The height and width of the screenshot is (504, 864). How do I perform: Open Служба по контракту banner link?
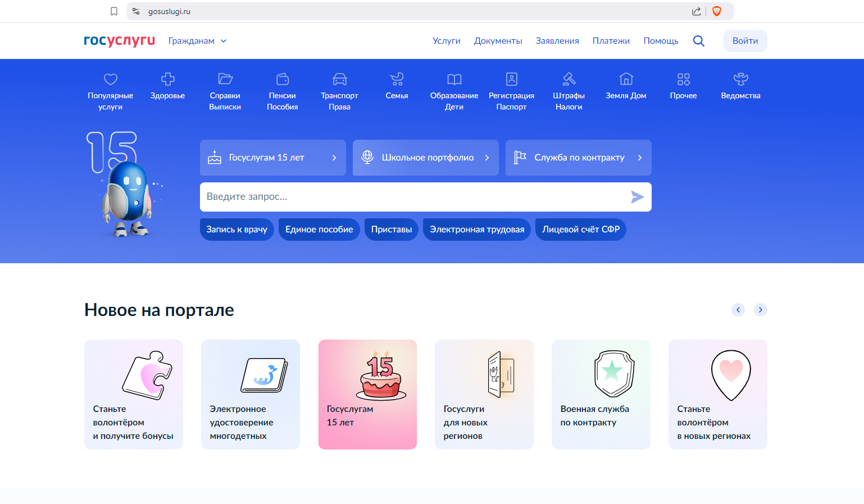pyautogui.click(x=578, y=158)
